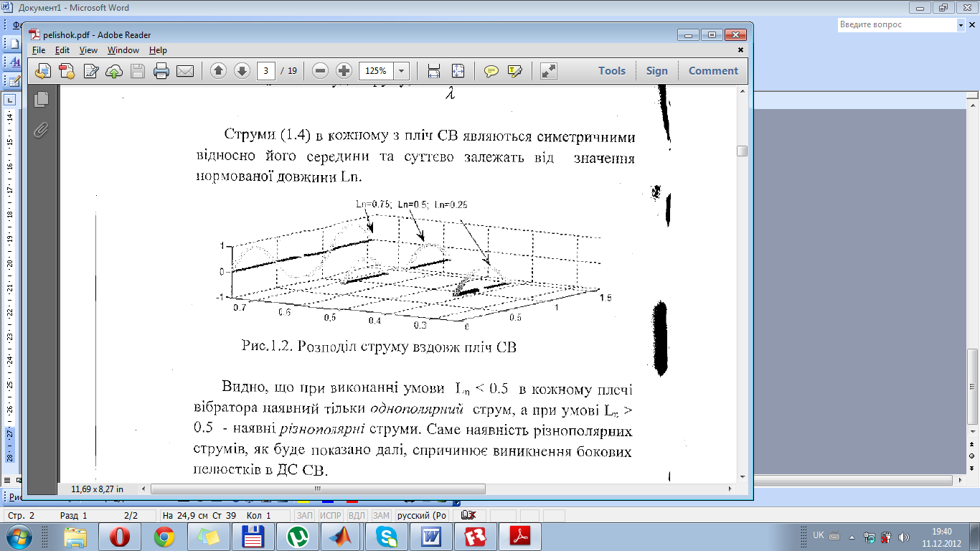Viewport: 980px width, 551px height.
Task: Click the convert file to PDF icon
Action: (x=67, y=71)
